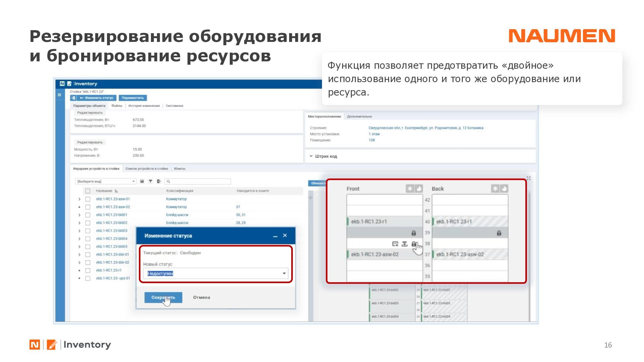Open the hamburger menu in left sidebar
The width and height of the screenshot is (644, 362).
[59, 95]
